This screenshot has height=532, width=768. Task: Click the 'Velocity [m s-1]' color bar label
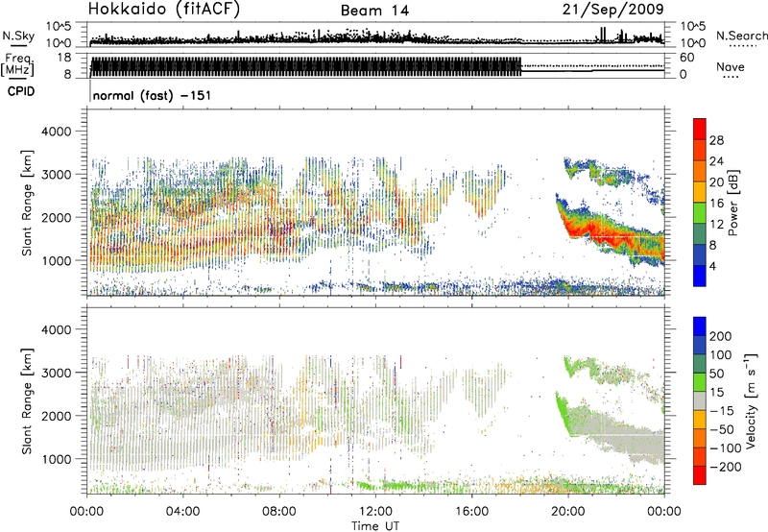tap(750, 400)
